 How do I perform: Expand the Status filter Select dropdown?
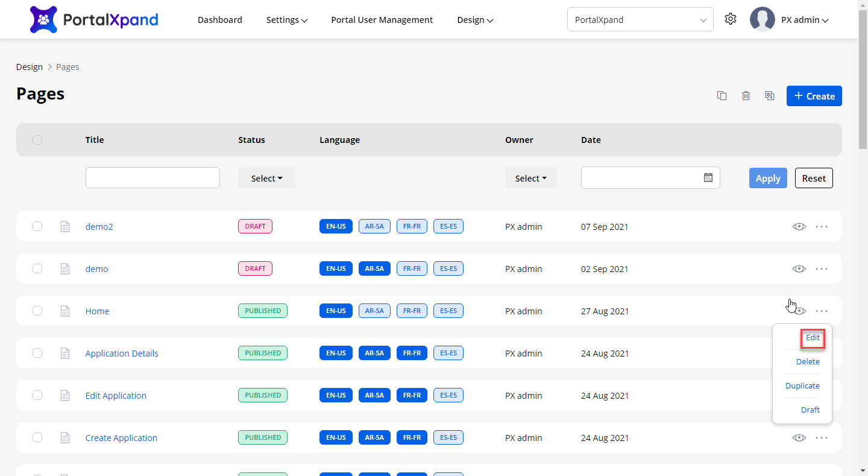pos(266,178)
